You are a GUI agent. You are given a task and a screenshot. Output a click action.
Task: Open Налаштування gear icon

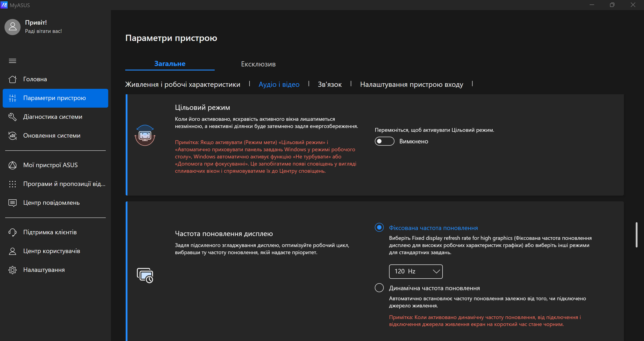[13, 270]
